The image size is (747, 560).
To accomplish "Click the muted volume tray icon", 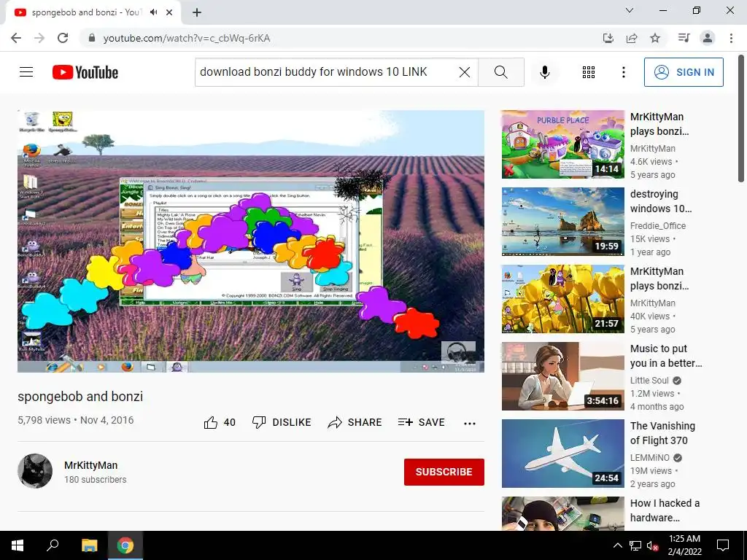I will (652, 545).
